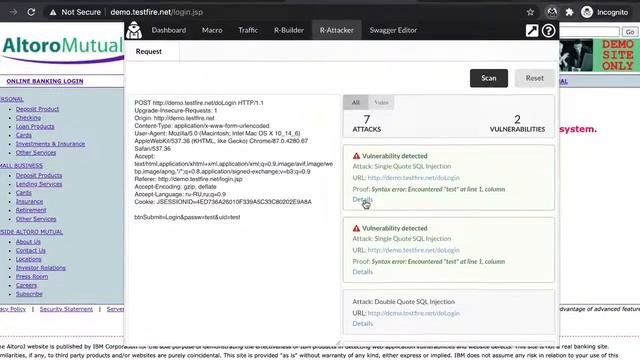
Task: Open the Lending Services link
Action: point(39,184)
